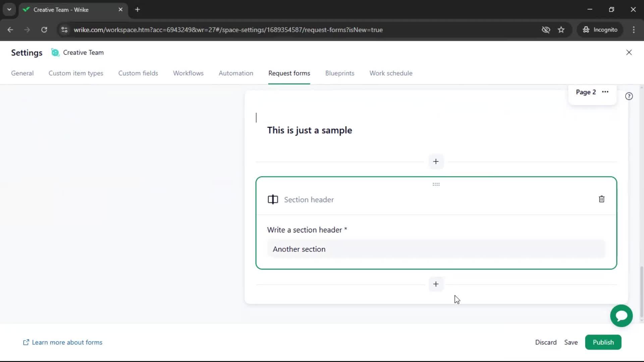Open a new browser tab
The height and width of the screenshot is (362, 644).
138,9
